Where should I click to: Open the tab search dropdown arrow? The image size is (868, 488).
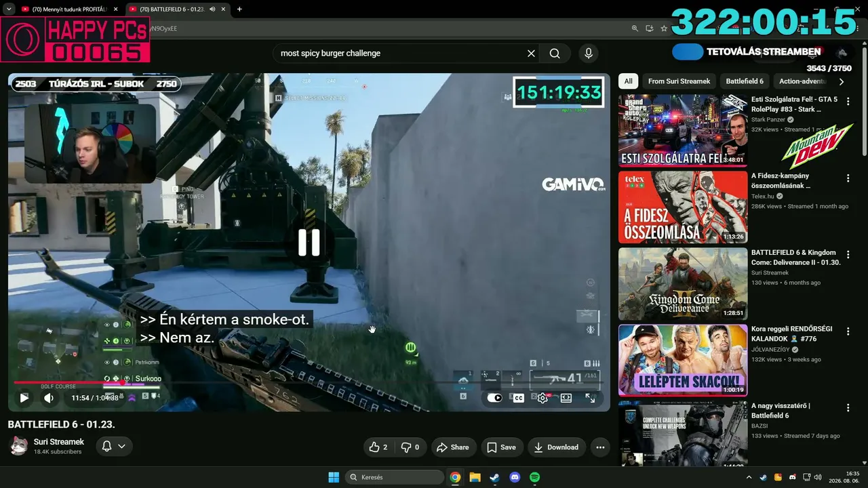tap(8, 9)
